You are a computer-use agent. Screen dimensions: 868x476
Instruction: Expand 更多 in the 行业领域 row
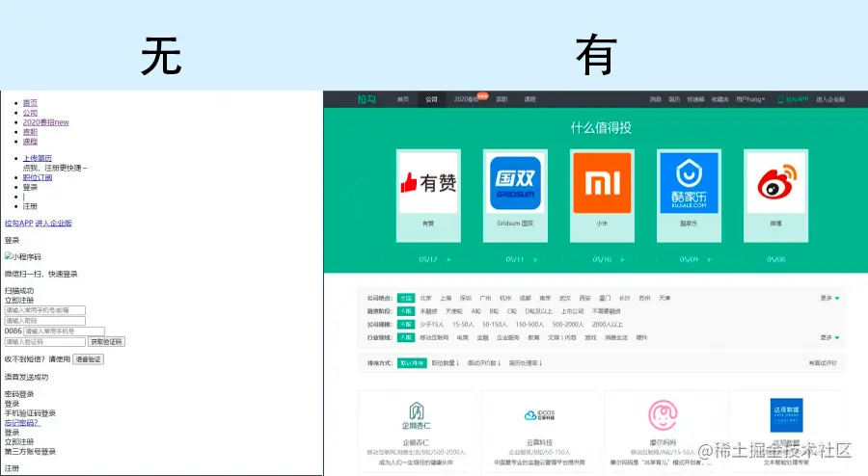(829, 338)
